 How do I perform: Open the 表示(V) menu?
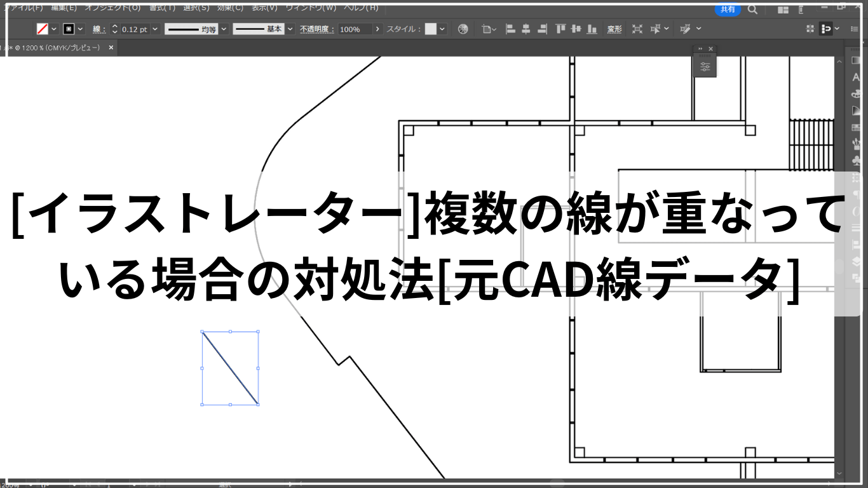tap(264, 8)
